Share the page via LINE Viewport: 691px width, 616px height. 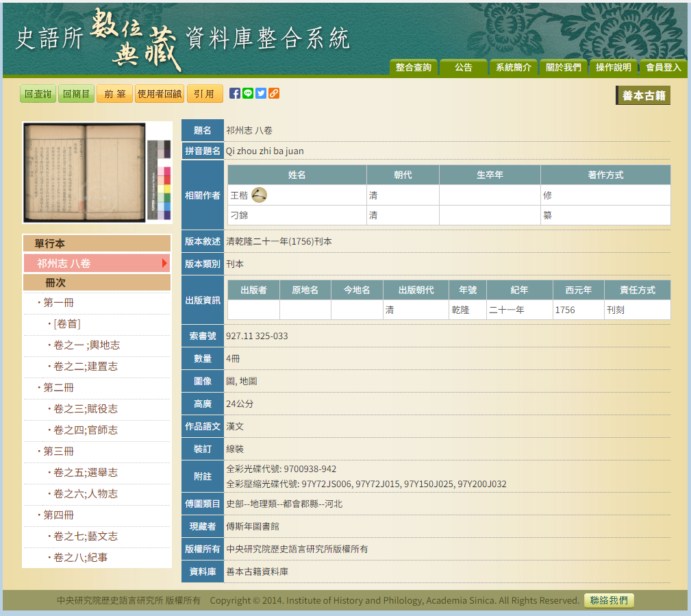click(247, 93)
